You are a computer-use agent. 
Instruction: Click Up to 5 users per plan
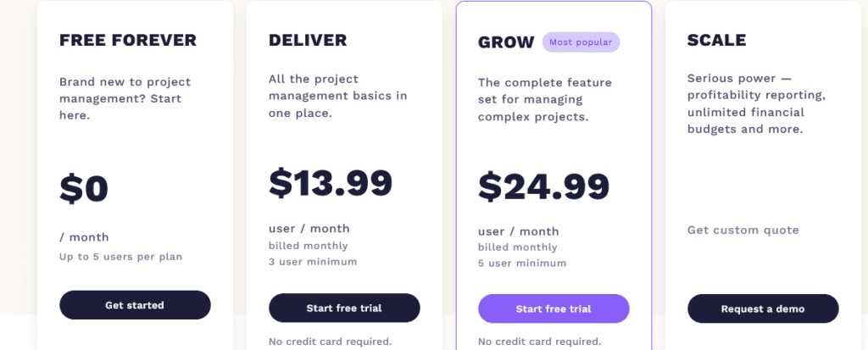tap(120, 257)
